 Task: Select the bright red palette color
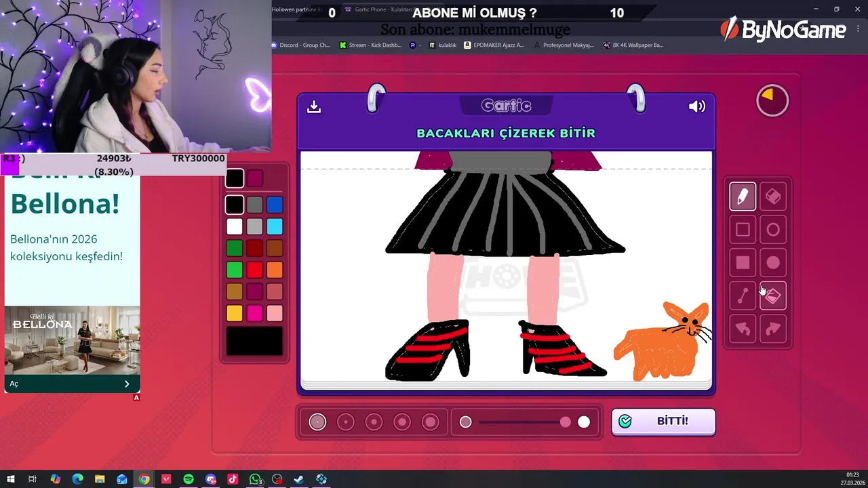click(x=254, y=270)
